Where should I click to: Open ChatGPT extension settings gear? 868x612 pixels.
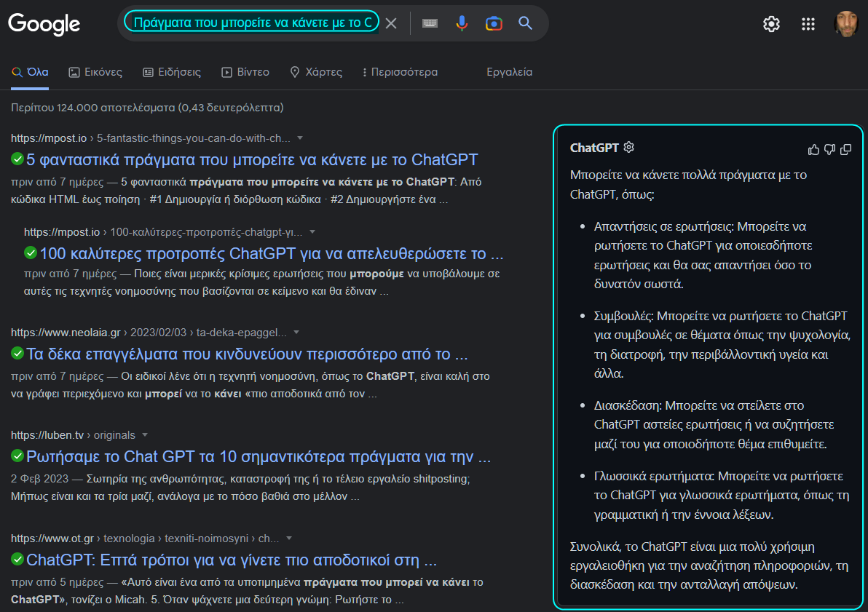629,147
